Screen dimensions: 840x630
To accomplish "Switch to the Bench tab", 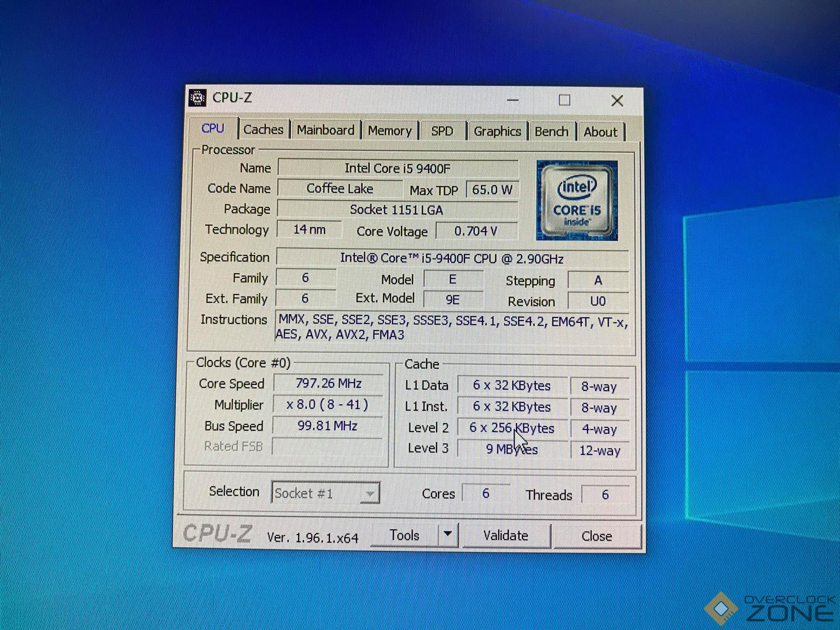I will (x=551, y=132).
